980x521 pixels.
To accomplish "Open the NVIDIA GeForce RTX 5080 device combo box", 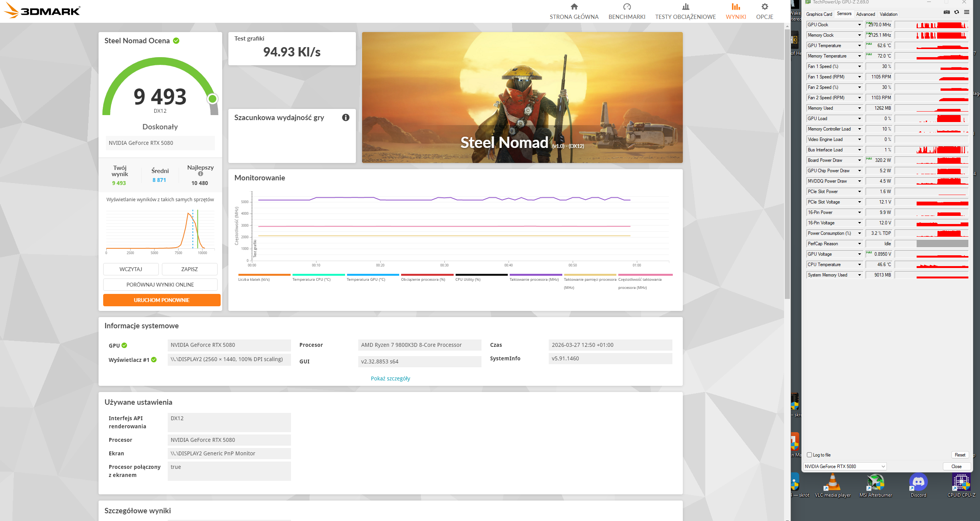I will point(845,467).
